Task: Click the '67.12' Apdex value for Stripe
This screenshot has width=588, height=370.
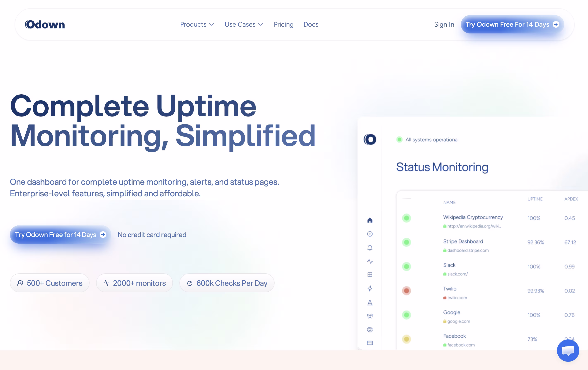Action: 570,242
